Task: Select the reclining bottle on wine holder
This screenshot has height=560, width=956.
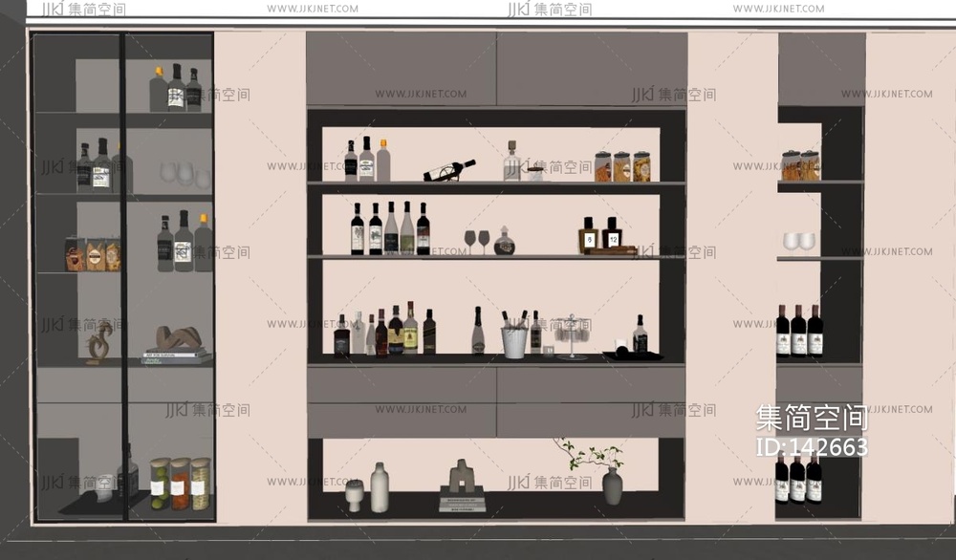Action: 449,172
